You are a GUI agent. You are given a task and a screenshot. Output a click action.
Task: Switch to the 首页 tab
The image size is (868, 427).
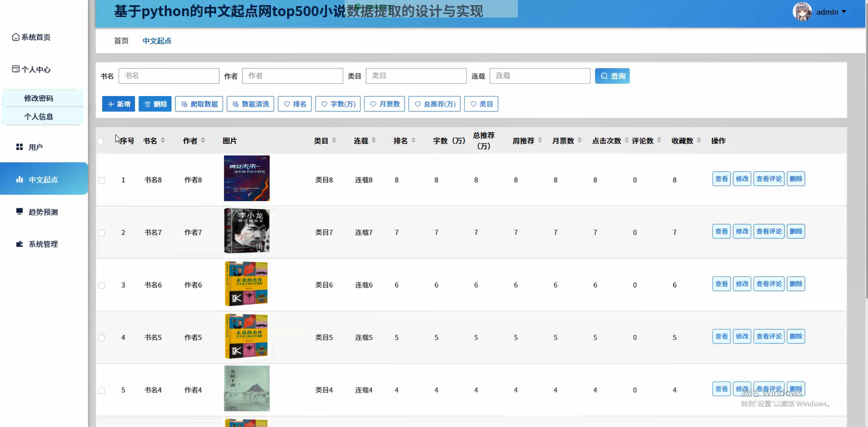point(120,40)
